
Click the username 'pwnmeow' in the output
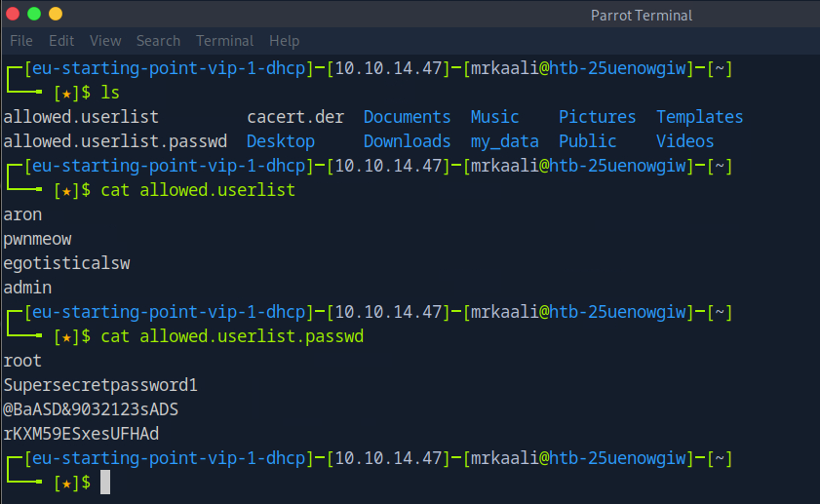pyautogui.click(x=37, y=239)
